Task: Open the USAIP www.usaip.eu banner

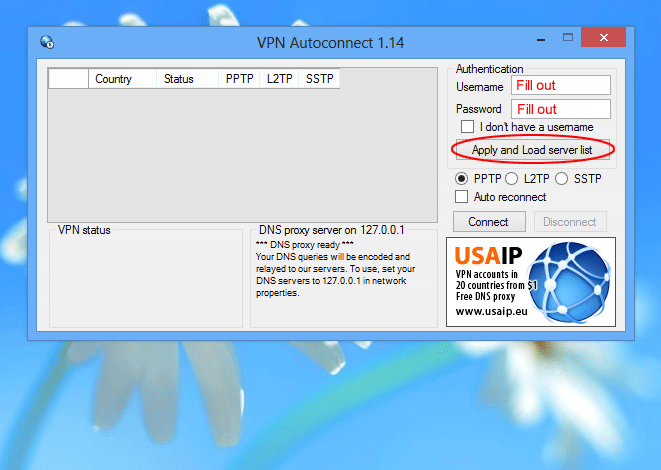Action: (531, 282)
